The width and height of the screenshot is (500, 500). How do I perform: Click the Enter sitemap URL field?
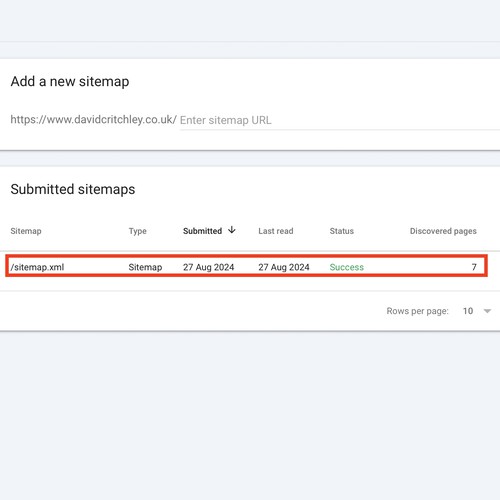339,120
